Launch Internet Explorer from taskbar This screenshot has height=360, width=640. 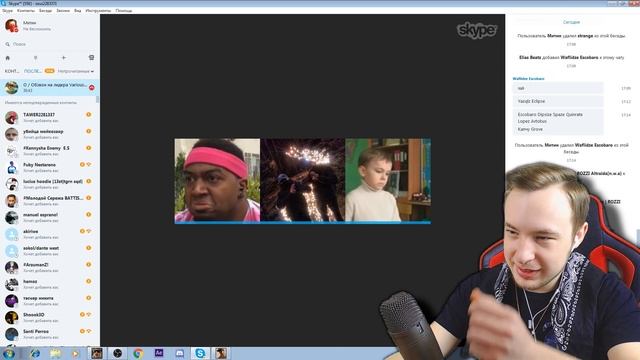click(35, 353)
